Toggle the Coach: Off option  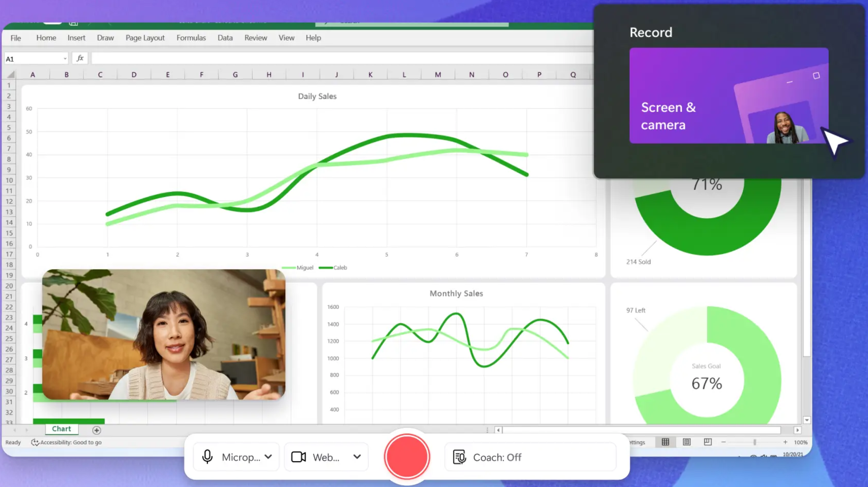[x=530, y=457]
